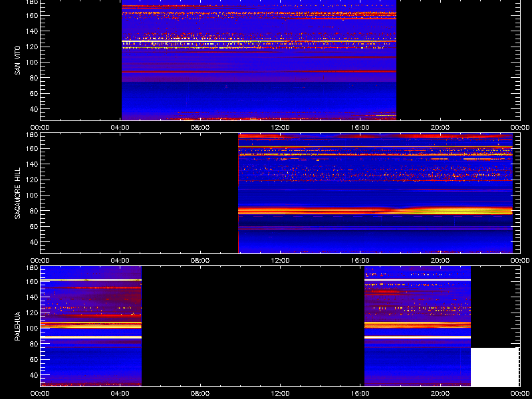Select the 180 tick label on PALEHUA axis
The height and width of the screenshot is (399, 532).
(31, 268)
